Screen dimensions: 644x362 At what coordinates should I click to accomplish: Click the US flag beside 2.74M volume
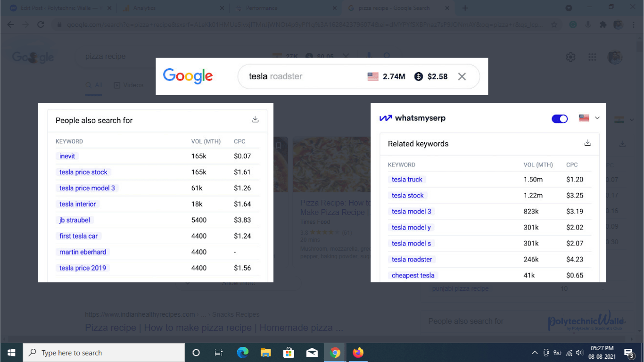tap(373, 76)
